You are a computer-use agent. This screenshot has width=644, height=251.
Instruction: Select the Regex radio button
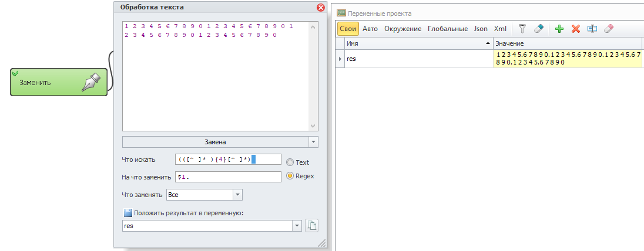coord(290,176)
